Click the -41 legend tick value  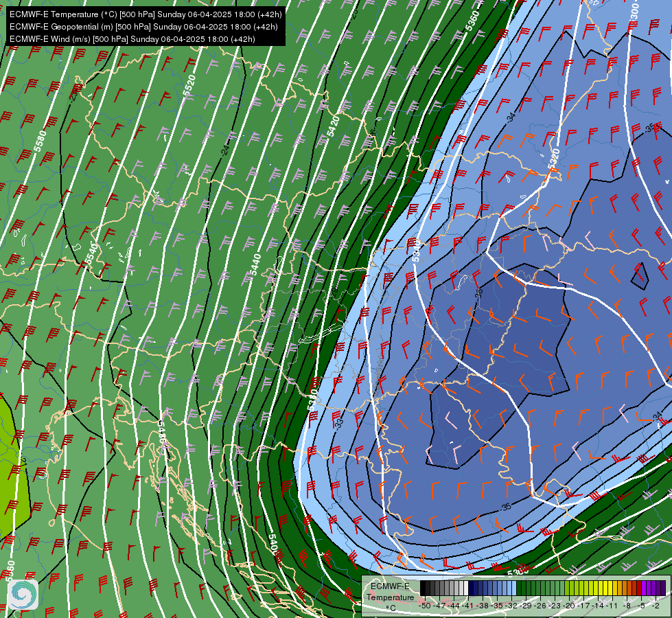pyautogui.click(x=467, y=606)
